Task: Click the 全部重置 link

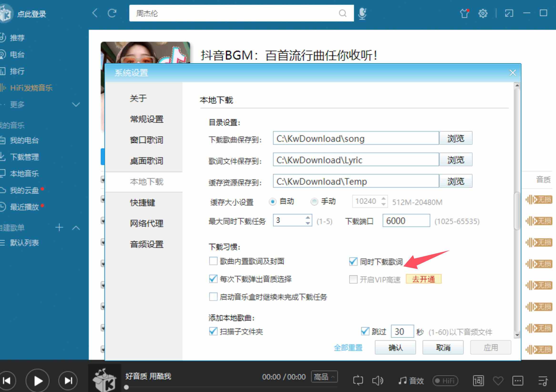Action: 348,347
